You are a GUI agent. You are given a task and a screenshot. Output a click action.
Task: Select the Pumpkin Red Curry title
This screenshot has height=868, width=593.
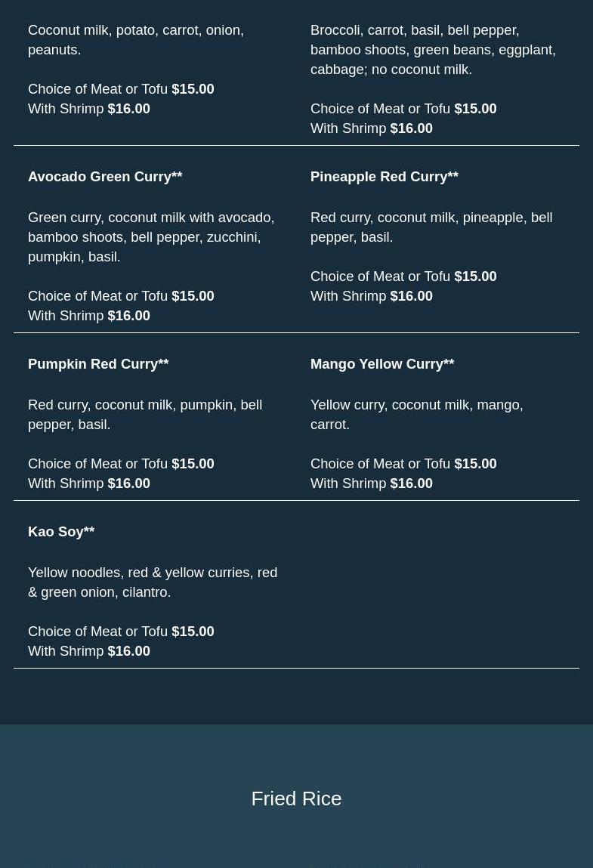pos(98,364)
